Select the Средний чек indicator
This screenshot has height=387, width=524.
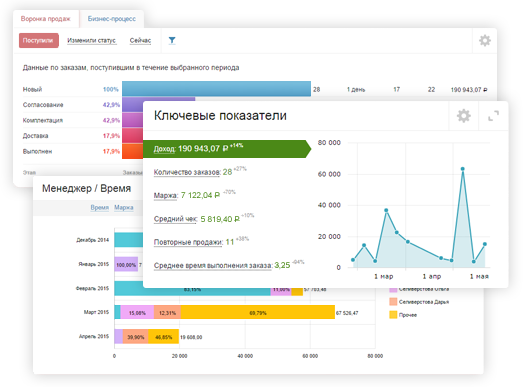point(175,219)
